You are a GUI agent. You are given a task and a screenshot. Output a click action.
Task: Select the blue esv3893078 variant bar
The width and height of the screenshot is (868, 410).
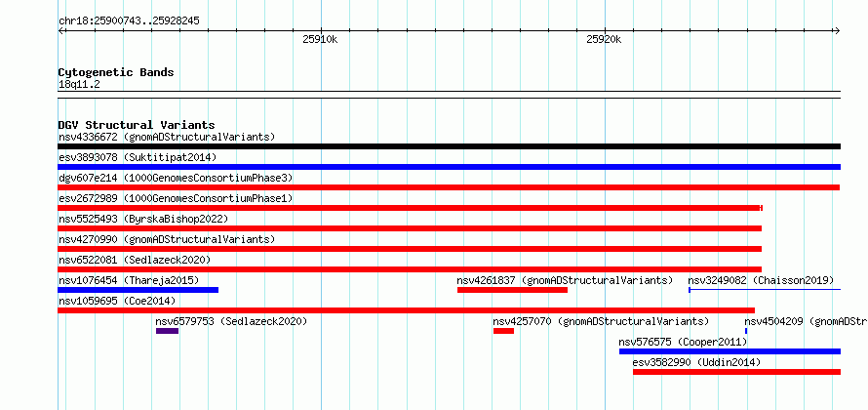click(449, 167)
